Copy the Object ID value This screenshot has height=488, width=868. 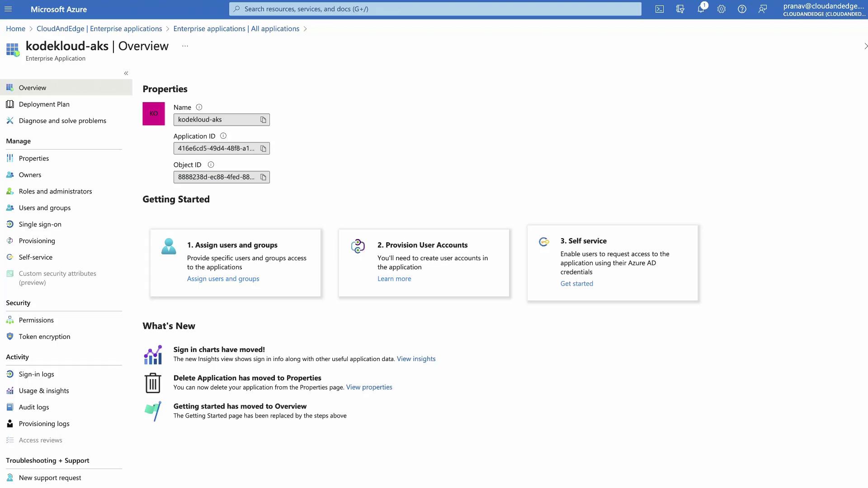pos(263,177)
